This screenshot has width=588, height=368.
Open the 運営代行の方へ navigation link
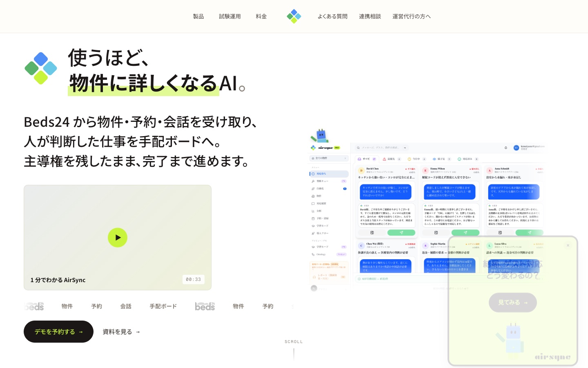coord(412,16)
